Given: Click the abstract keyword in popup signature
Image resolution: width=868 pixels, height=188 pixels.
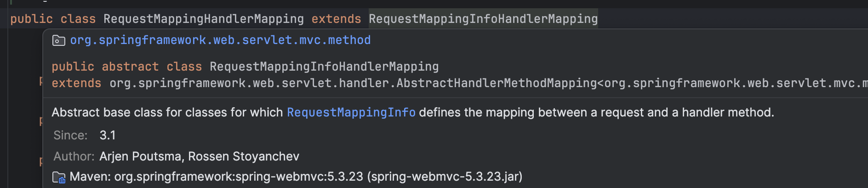Looking at the screenshot, I should click(x=130, y=66).
